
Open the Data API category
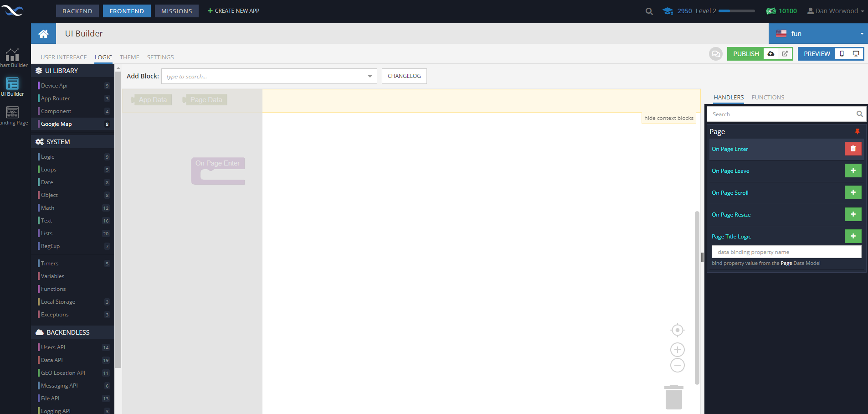73,360
